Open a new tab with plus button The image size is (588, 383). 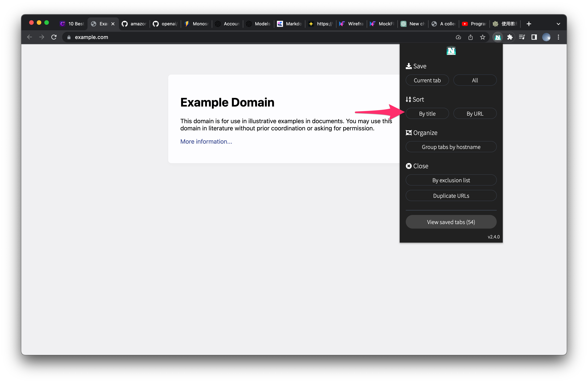(529, 24)
